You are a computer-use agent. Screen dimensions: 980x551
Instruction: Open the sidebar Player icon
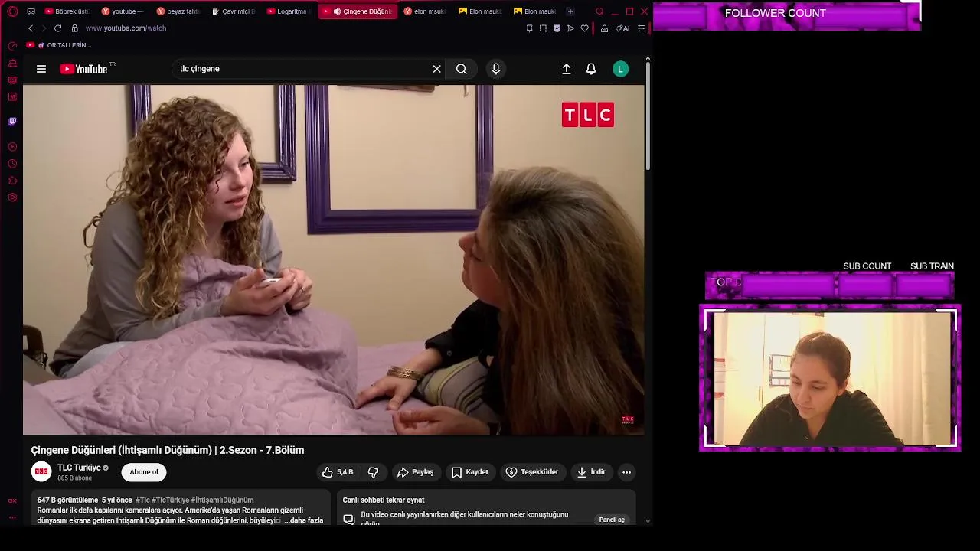click(12, 147)
